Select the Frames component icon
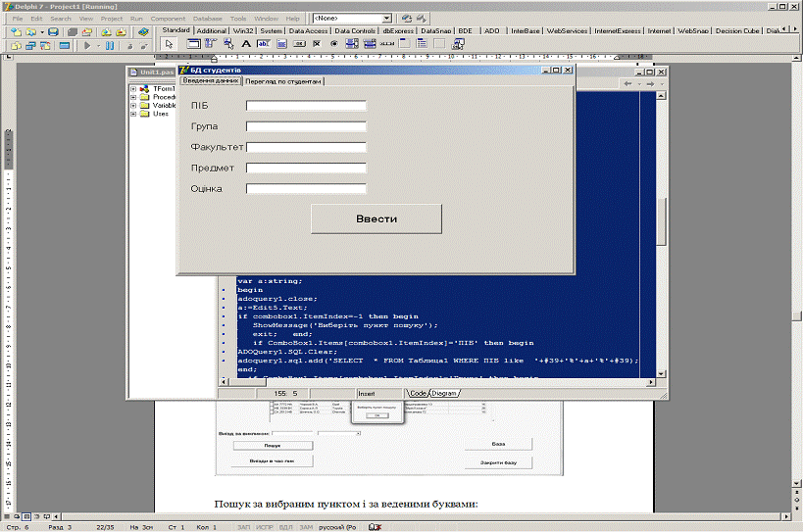Viewport: 803px width, 532px height. point(192,44)
